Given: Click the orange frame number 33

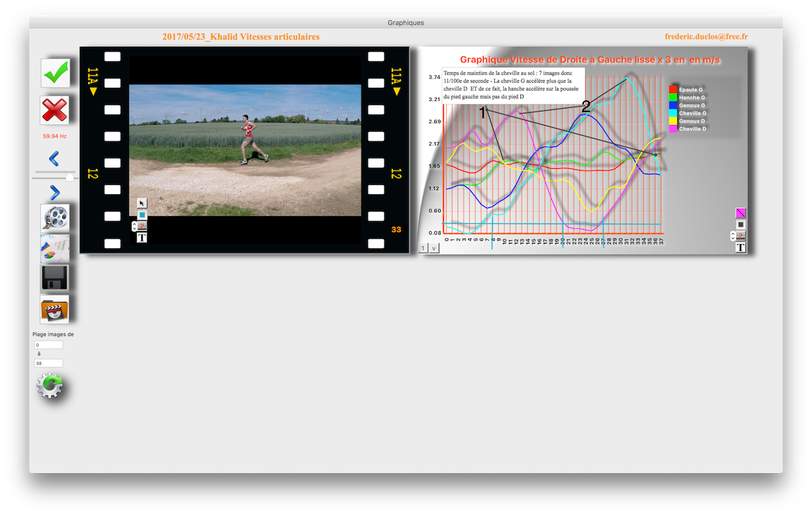Looking at the screenshot, I should pyautogui.click(x=396, y=230).
